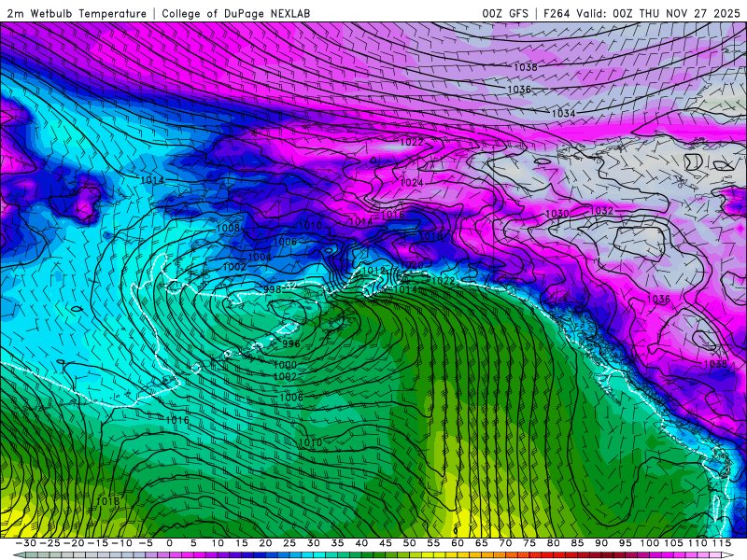Click the 30 value on the legend scale

tap(313, 543)
